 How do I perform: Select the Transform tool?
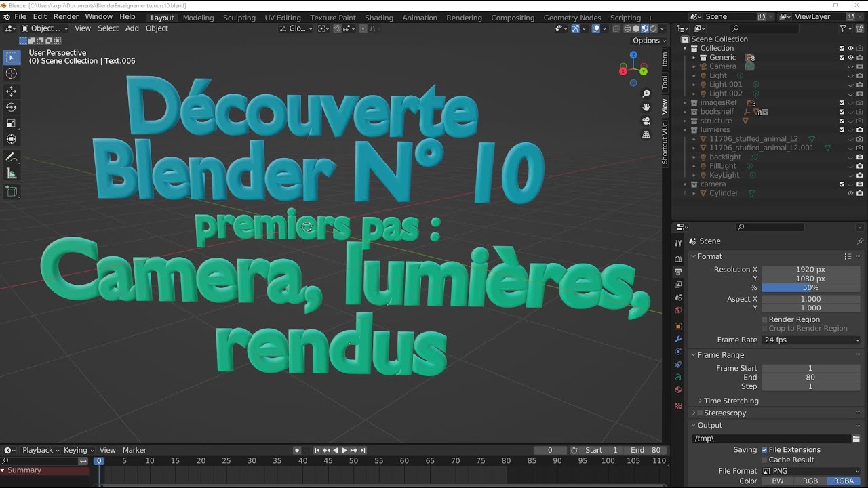coord(12,139)
